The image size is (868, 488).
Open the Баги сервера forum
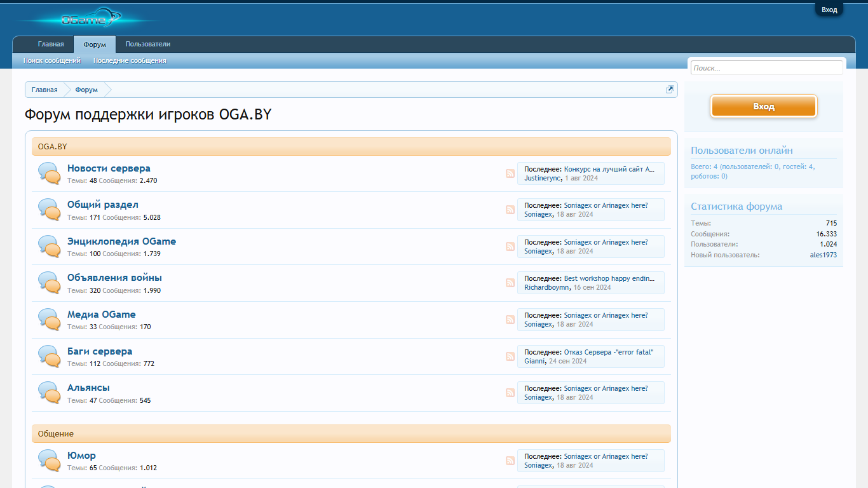(100, 351)
